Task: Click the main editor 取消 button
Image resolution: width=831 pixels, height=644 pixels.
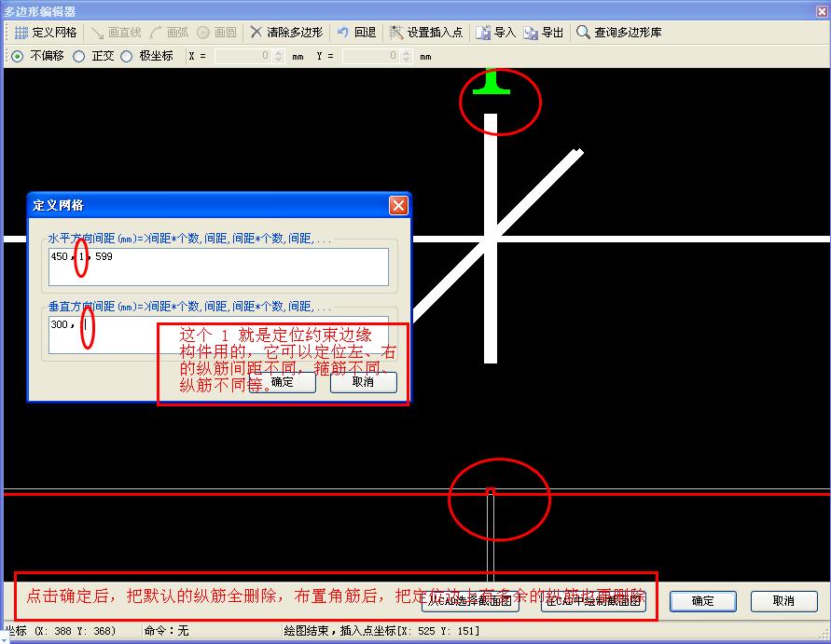Action: [x=783, y=601]
